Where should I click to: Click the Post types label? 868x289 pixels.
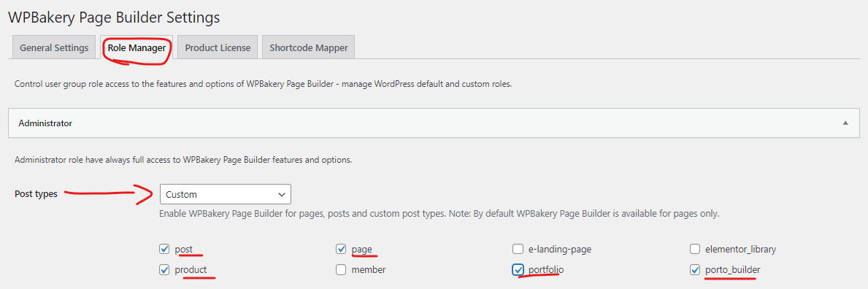[36, 194]
